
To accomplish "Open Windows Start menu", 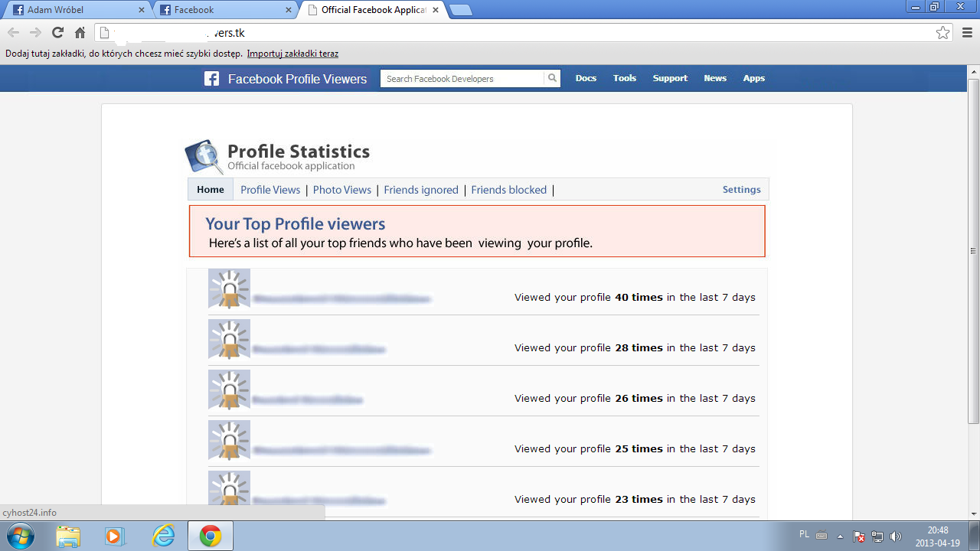I will 18,536.
